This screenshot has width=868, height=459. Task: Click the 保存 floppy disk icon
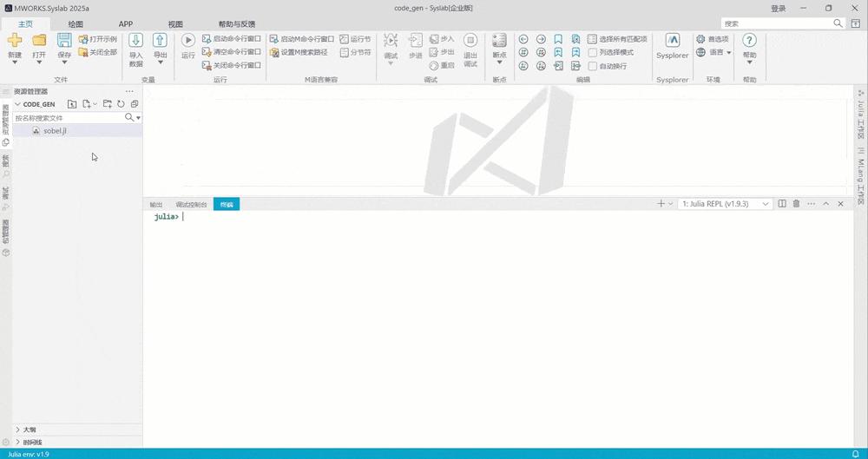pyautogui.click(x=64, y=41)
